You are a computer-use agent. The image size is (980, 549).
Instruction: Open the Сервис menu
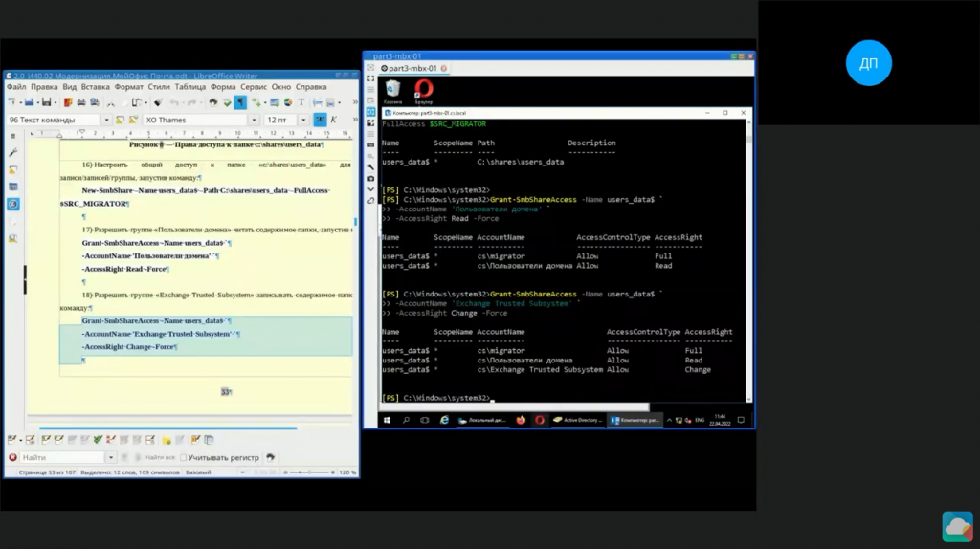pyautogui.click(x=253, y=87)
